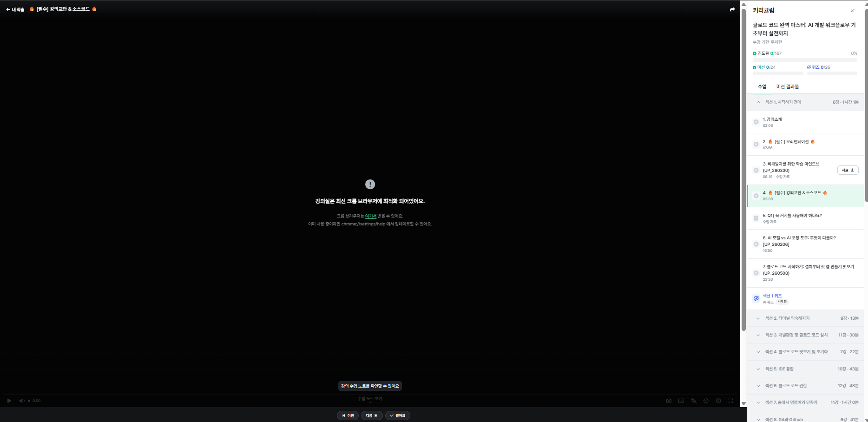Click play icon for 7. 클로드 코드 시작하기

(x=756, y=273)
